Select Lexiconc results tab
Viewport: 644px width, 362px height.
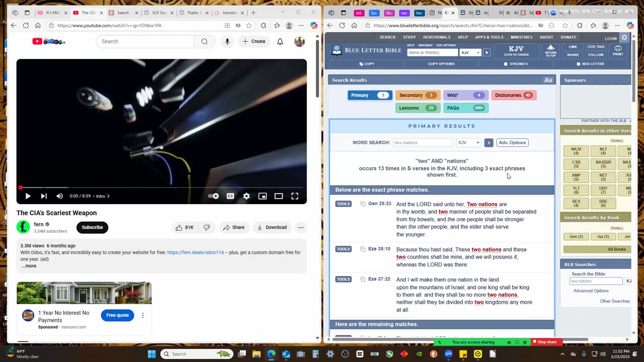418,108
